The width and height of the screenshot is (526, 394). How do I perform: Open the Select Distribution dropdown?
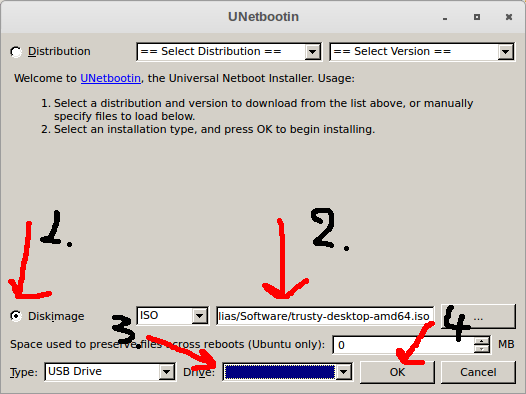(229, 52)
